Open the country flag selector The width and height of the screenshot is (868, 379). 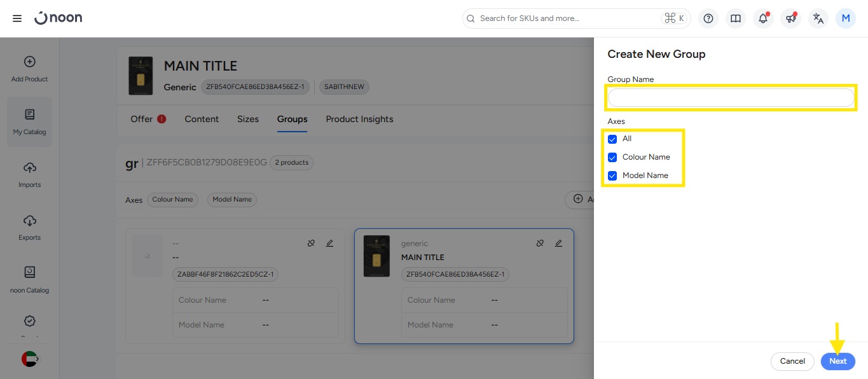click(x=30, y=359)
